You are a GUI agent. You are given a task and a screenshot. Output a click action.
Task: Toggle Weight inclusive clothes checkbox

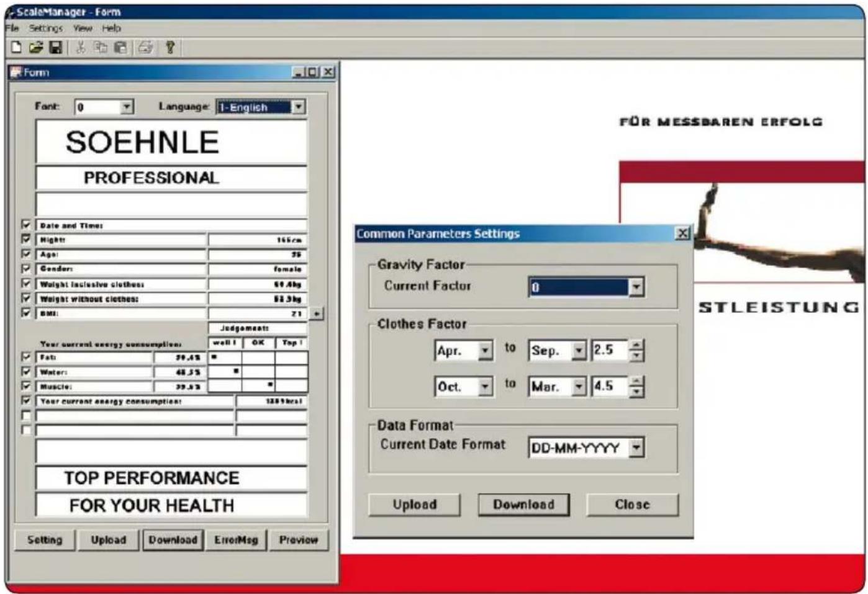click(x=26, y=284)
